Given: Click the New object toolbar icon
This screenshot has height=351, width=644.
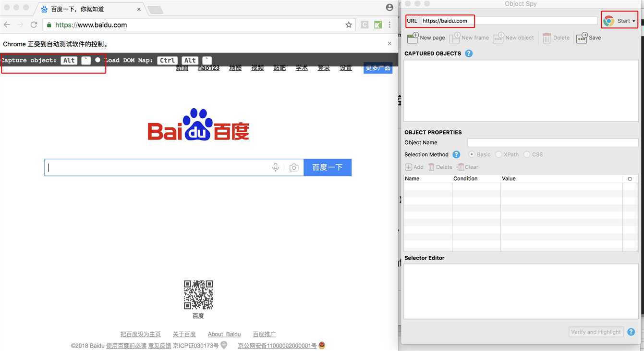Looking at the screenshot, I should tap(498, 37).
